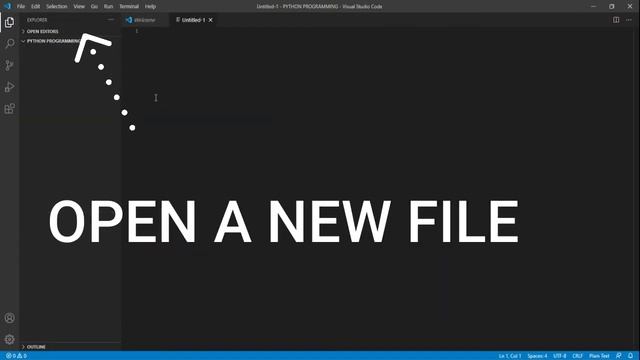Select the Untitled-1 editor tab

tap(193, 20)
